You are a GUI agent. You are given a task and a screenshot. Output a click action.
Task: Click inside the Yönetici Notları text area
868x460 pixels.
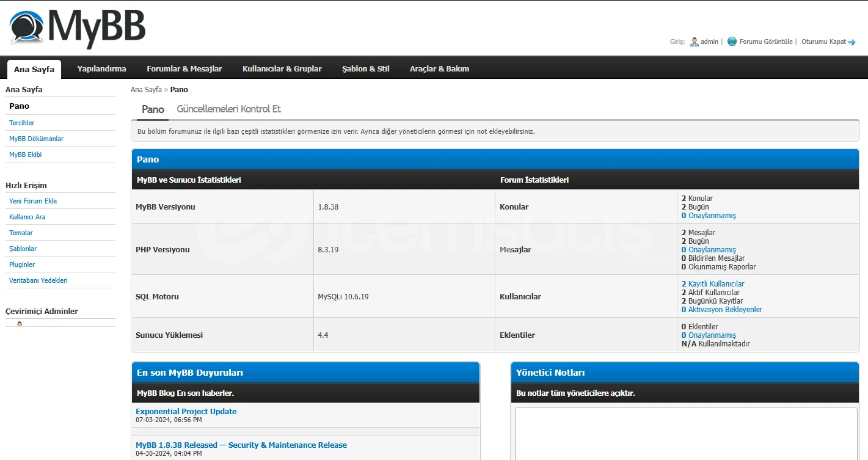pos(686,434)
